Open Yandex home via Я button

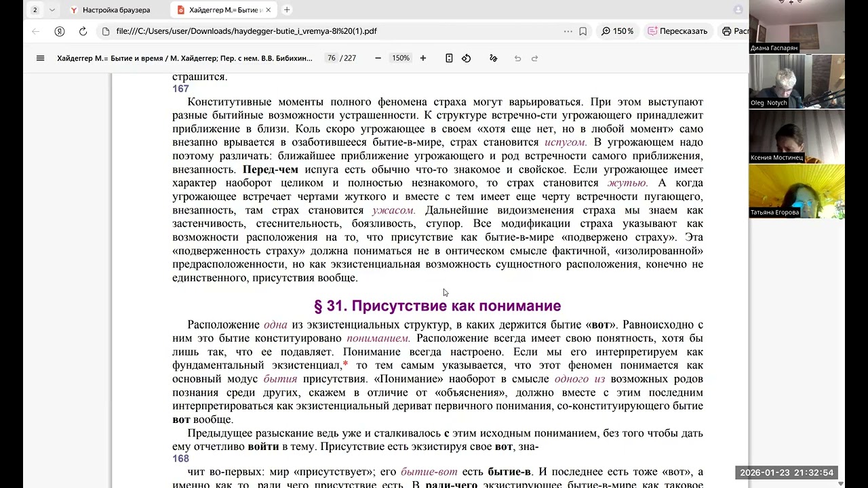pyautogui.click(x=60, y=31)
